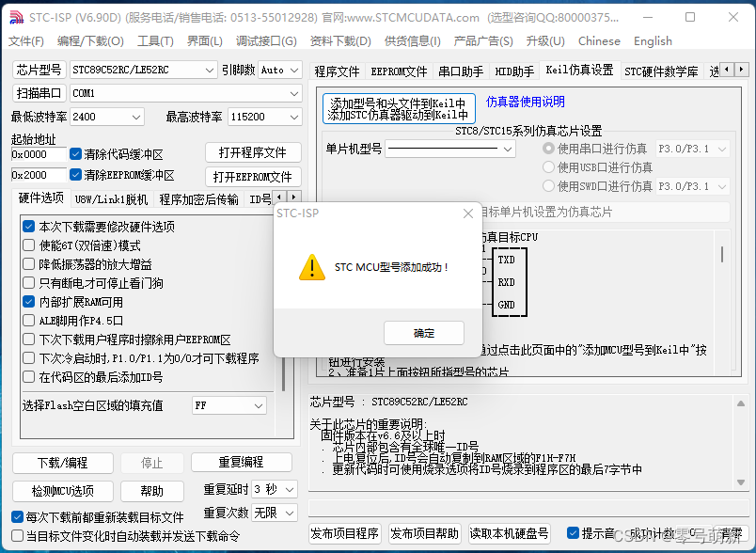
Task: Open COM1 serial port dropdown
Action: click(185, 93)
